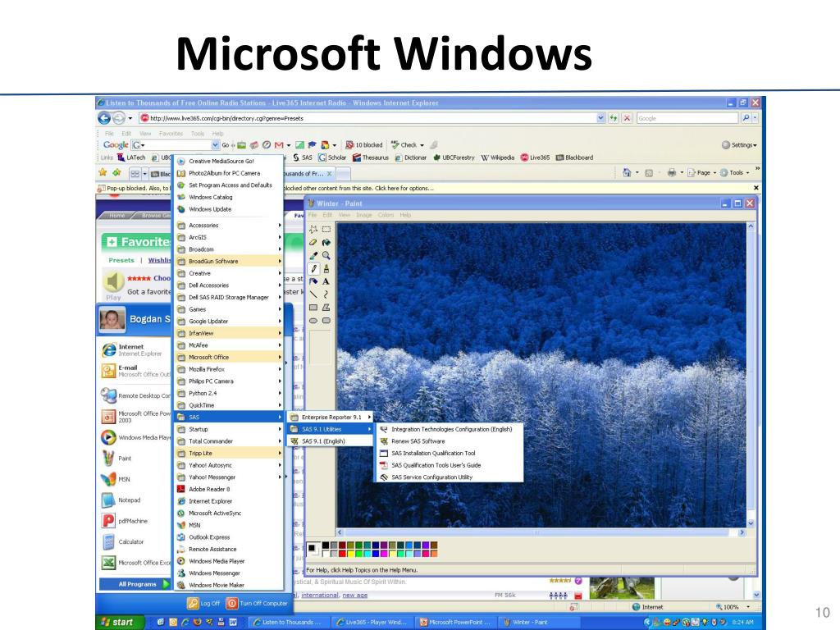Click the All Programs button
The image size is (840, 630).
[135, 584]
